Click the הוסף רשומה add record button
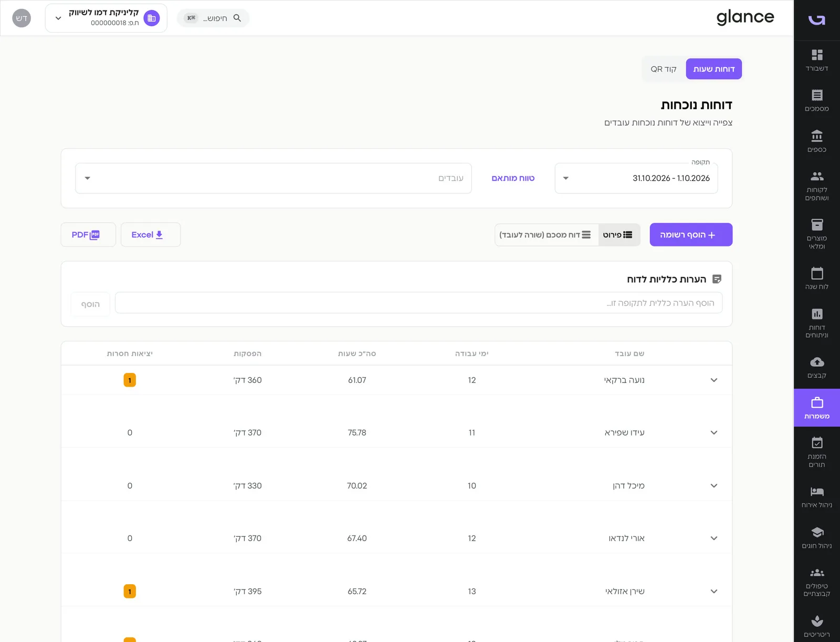 click(691, 235)
